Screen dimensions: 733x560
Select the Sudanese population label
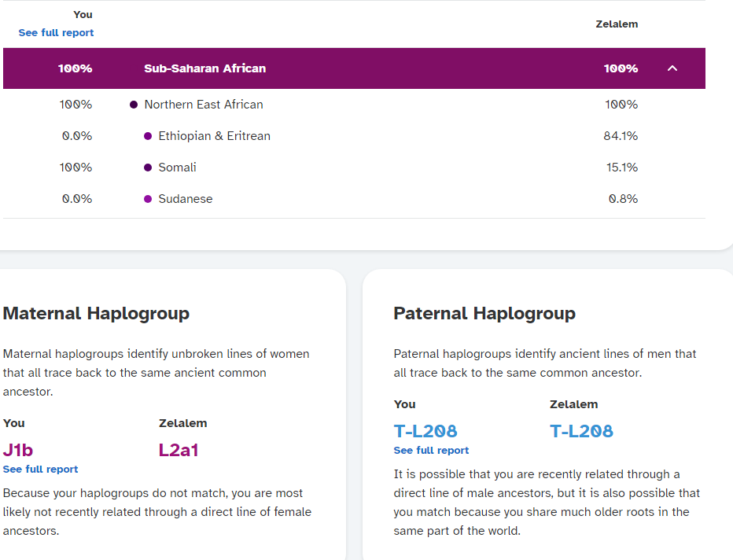(185, 199)
